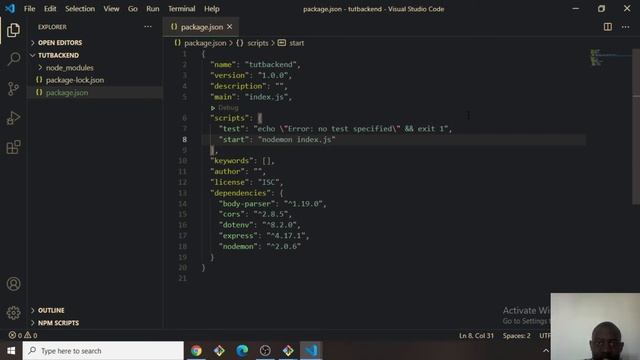The height and width of the screenshot is (360, 640).
Task: Expand the Open Editors section
Action: (x=60, y=43)
